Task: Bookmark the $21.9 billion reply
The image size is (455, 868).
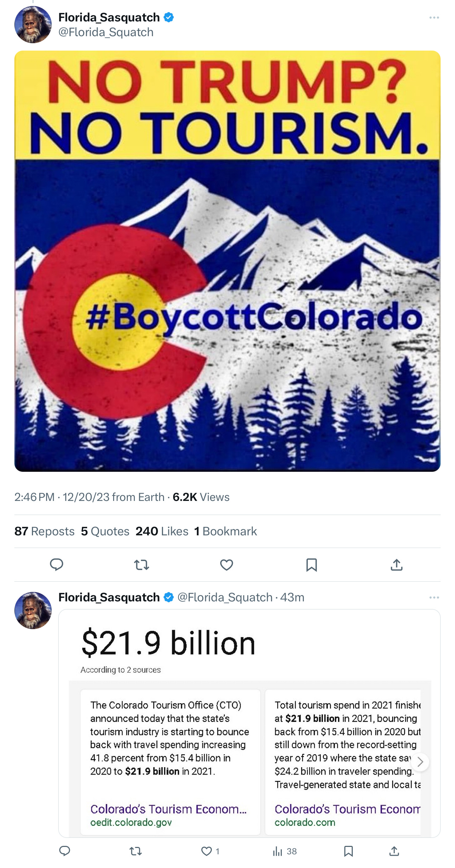Action: 349,851
